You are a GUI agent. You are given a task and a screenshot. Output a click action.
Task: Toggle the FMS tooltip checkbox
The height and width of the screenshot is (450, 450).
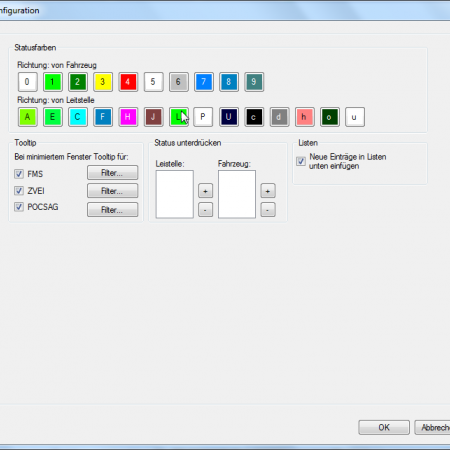pyautogui.click(x=19, y=174)
